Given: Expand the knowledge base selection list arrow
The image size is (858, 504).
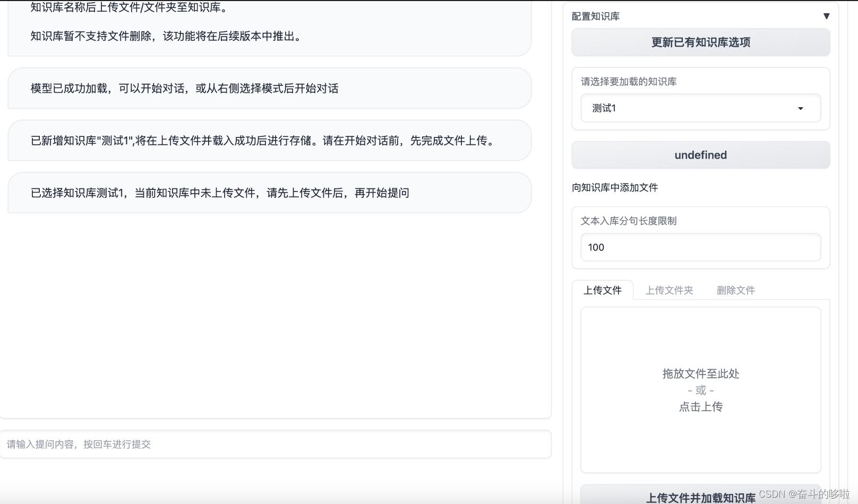Looking at the screenshot, I should (801, 108).
